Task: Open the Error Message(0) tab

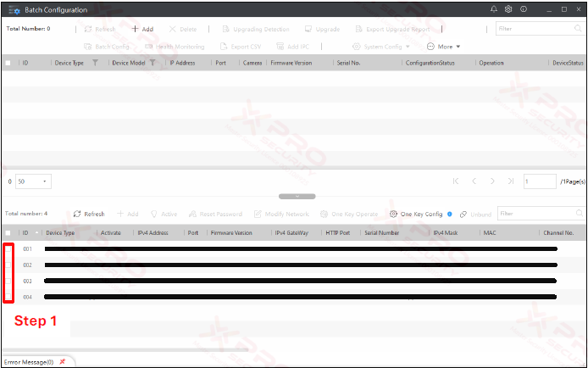Action: pyautogui.click(x=28, y=362)
